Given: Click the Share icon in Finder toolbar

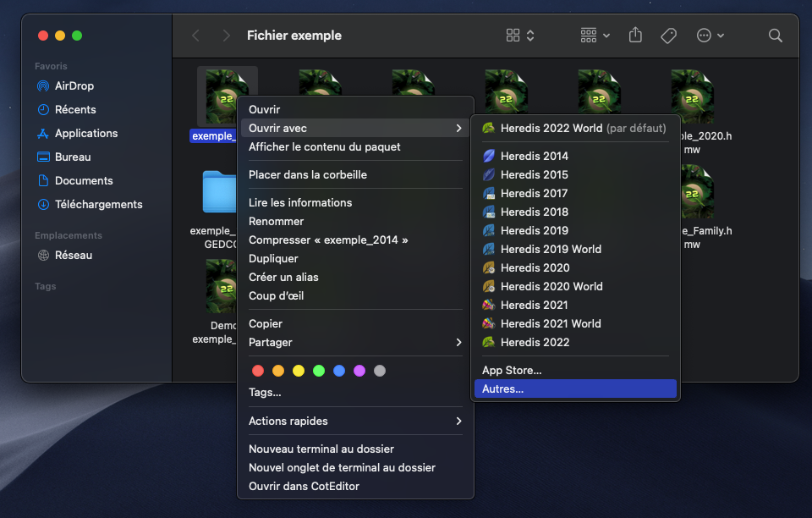Looking at the screenshot, I should coord(635,36).
